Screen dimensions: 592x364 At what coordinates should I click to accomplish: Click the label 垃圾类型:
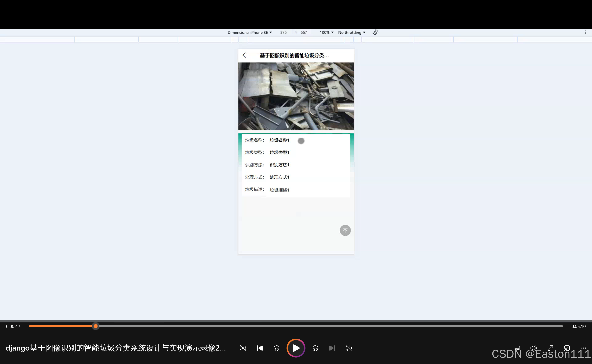pos(254,152)
